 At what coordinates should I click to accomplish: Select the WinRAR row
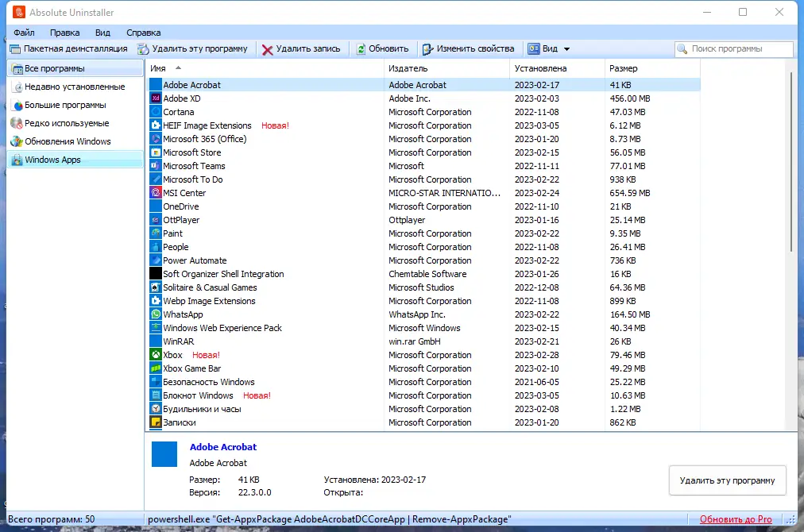pyautogui.click(x=423, y=341)
